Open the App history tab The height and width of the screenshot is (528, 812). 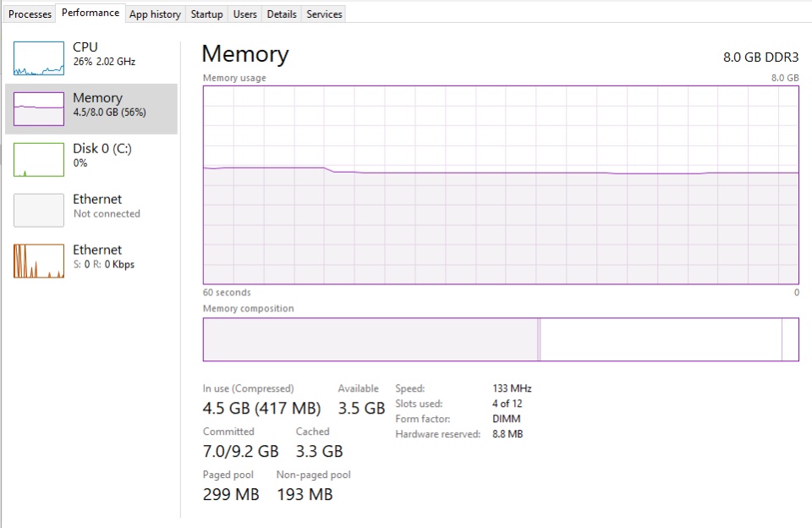pyautogui.click(x=155, y=14)
